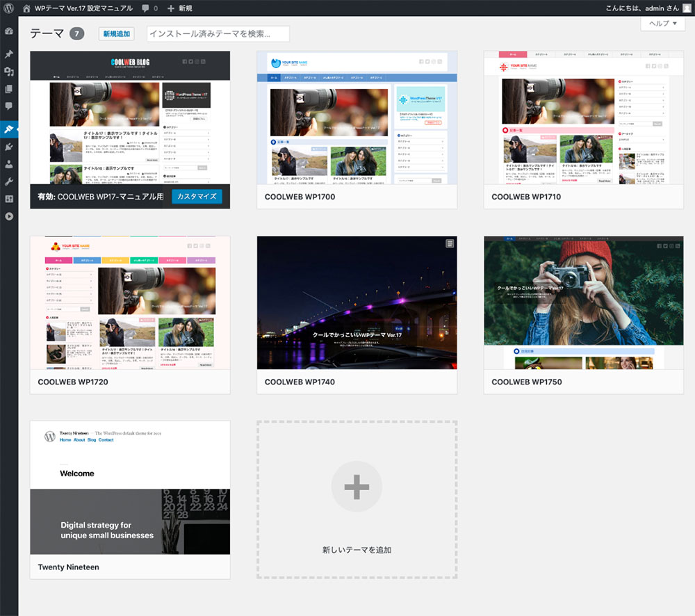Click the home icon beside the site name

click(x=26, y=8)
